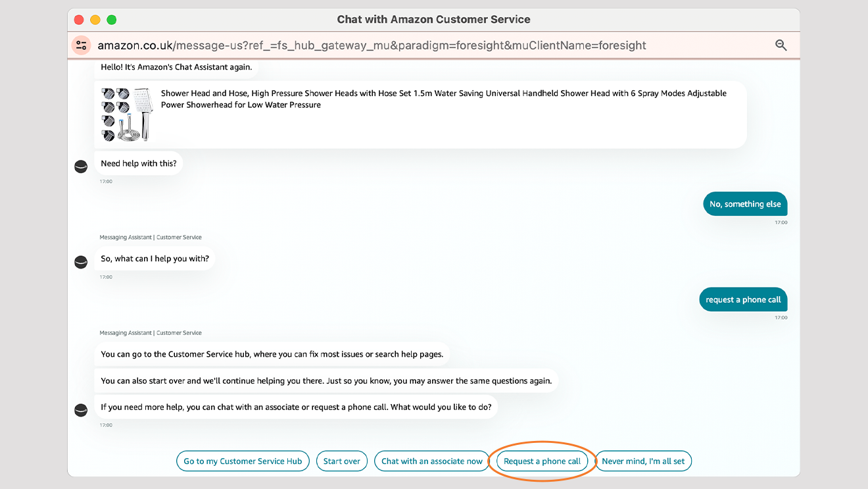Select 'Never mind, I'm all set'

coord(643,461)
